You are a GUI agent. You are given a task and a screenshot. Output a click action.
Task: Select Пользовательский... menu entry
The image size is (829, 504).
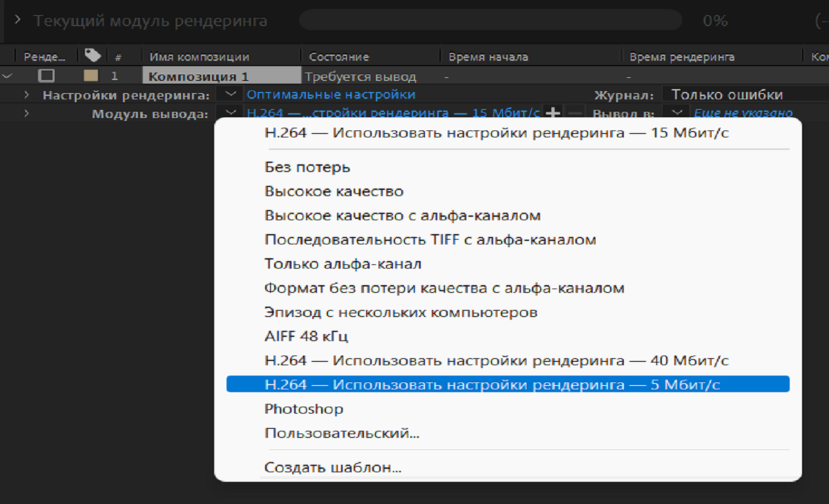[x=341, y=434]
